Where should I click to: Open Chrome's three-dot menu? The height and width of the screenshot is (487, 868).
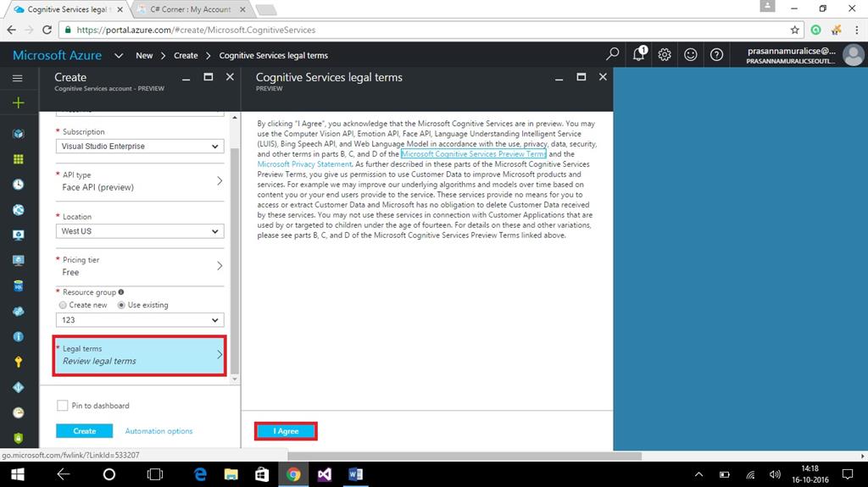coord(857,30)
